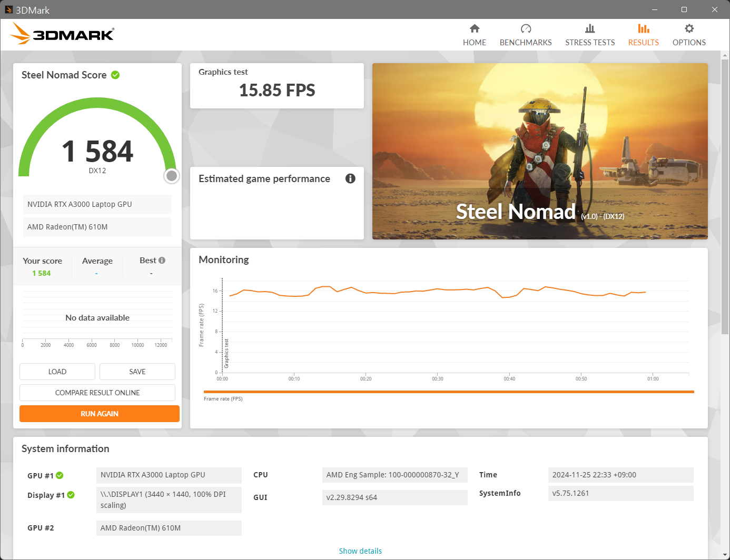The image size is (730, 560).
Task: Click the Display #1 value field
Action: (169, 499)
